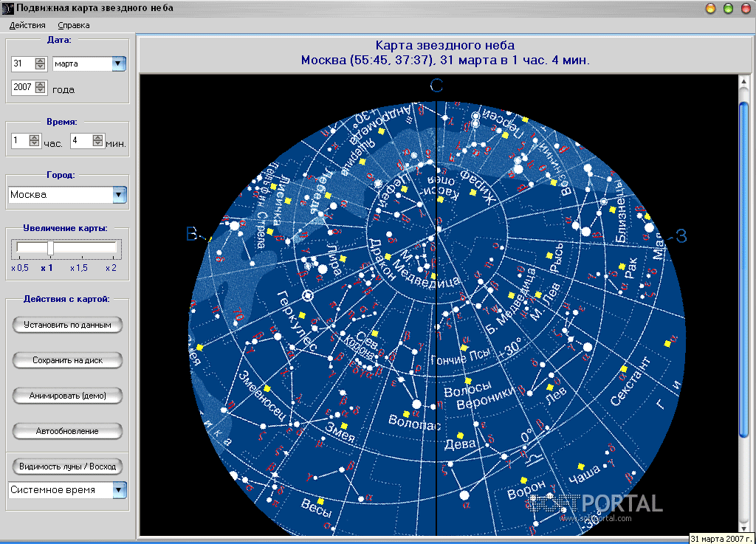Click the green maximize window button

(728, 8)
